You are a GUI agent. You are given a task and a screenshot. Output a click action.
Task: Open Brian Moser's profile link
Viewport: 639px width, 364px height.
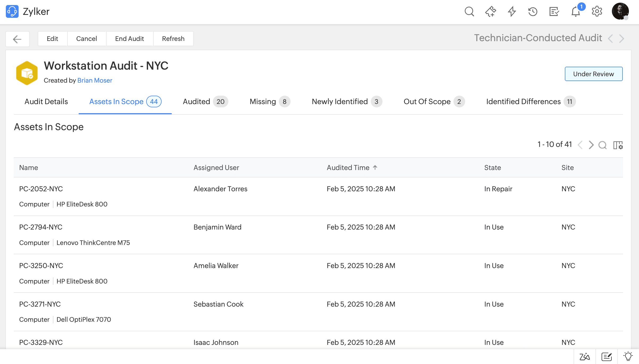tap(95, 80)
